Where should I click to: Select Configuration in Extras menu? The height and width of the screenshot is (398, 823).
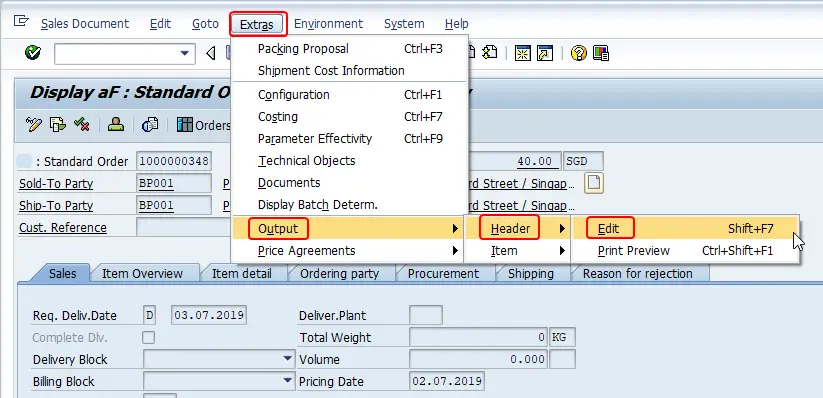click(x=350, y=95)
